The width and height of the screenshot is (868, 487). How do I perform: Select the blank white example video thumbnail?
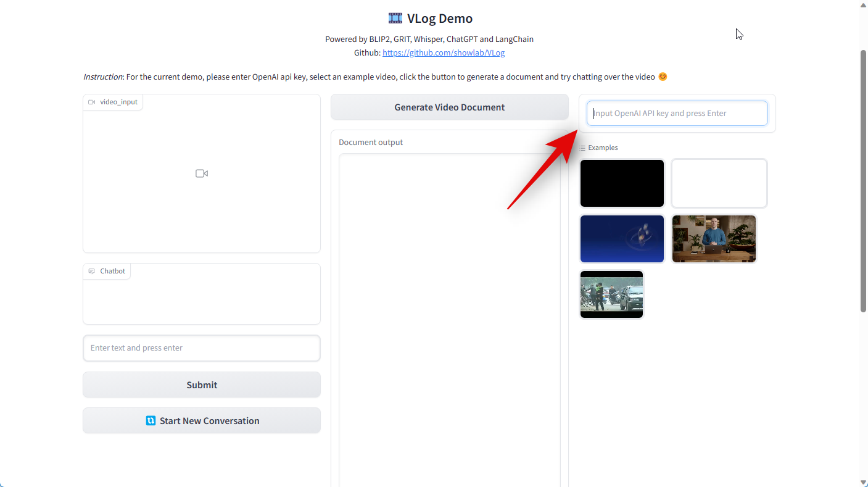(x=719, y=183)
